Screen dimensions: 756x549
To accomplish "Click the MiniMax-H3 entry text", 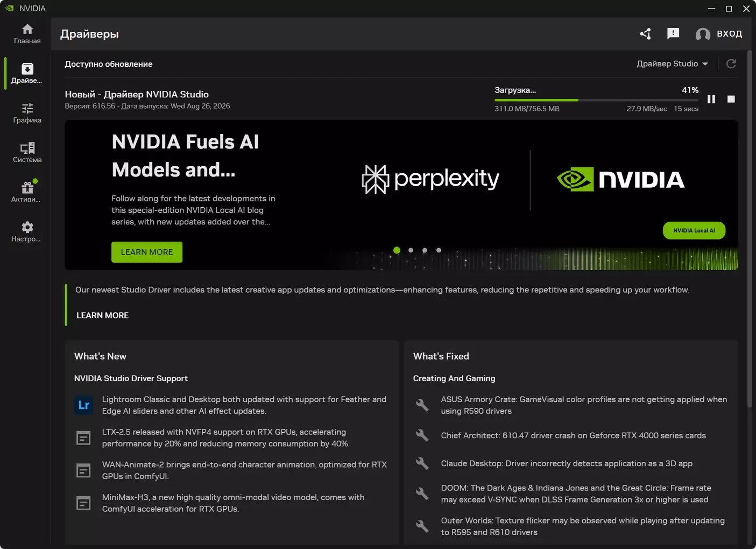I will pos(234,504).
